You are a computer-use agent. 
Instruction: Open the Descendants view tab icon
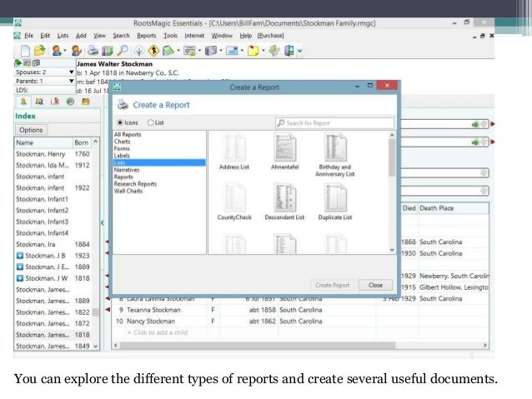pos(55,102)
